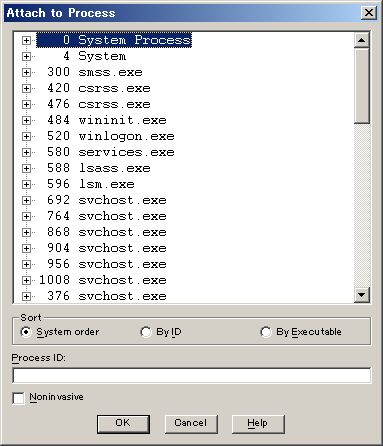Confirm with the OK button
Image resolution: width=383 pixels, height=446 pixels.
(x=123, y=424)
